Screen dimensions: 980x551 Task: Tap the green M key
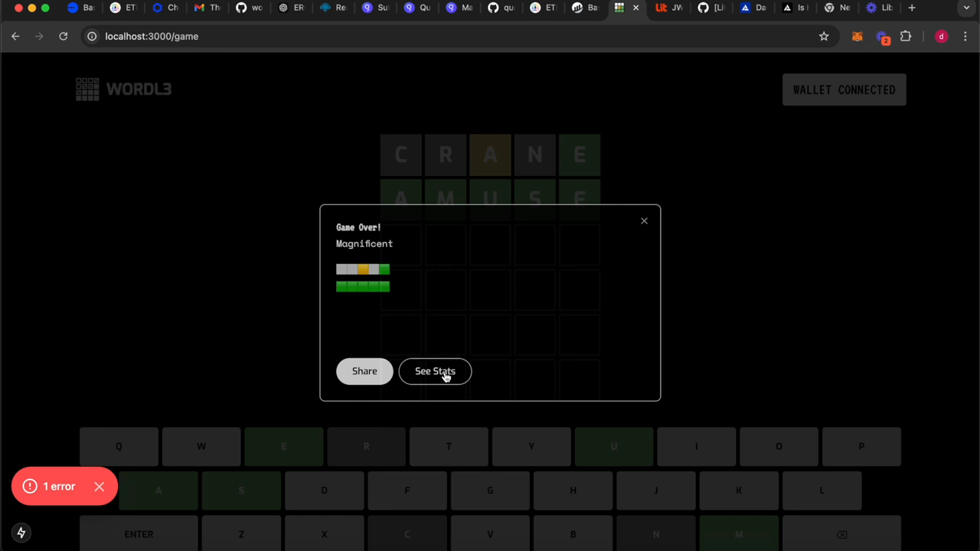tap(739, 534)
